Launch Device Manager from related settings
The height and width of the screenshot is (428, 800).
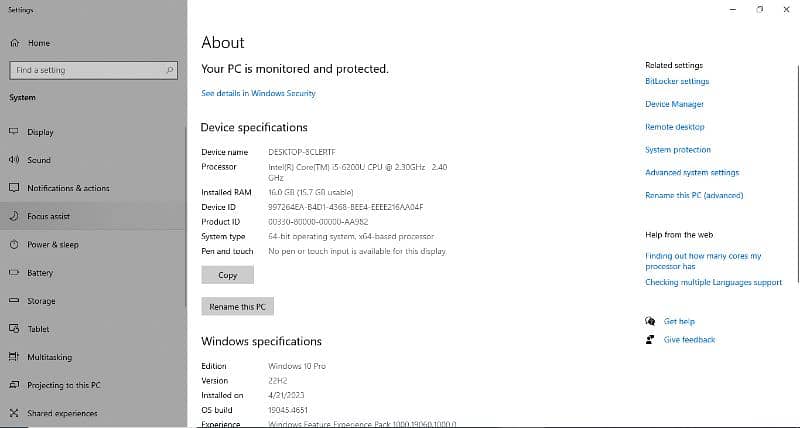[674, 104]
